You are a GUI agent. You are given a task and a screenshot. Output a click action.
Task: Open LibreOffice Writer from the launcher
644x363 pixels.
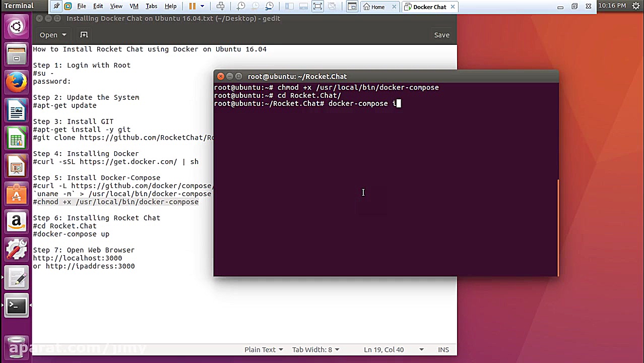point(16,111)
